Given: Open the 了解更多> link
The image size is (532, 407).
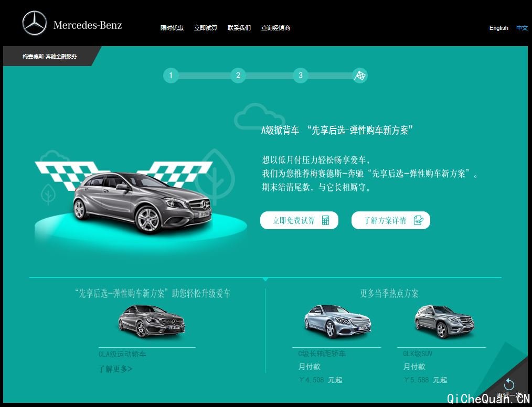Looking at the screenshot, I should [x=116, y=369].
